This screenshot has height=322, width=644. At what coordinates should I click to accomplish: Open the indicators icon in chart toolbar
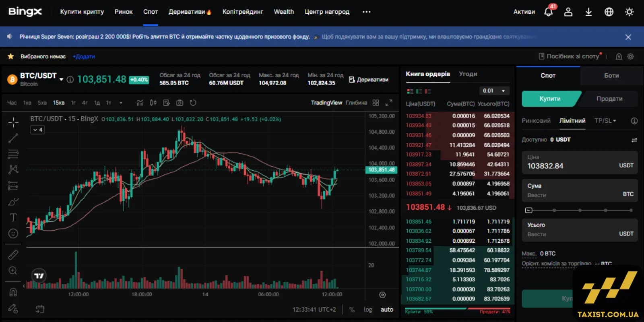140,103
